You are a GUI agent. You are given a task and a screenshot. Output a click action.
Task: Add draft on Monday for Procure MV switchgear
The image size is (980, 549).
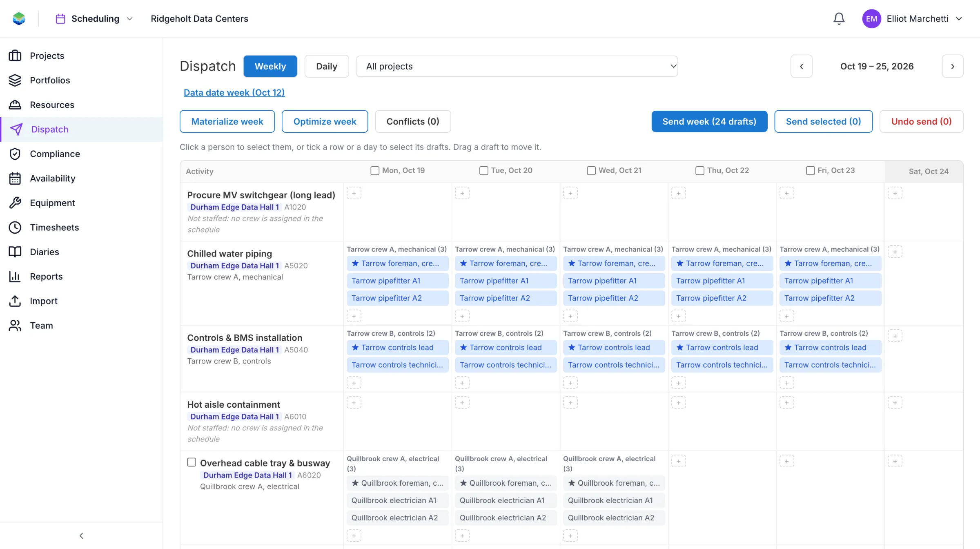(x=354, y=193)
